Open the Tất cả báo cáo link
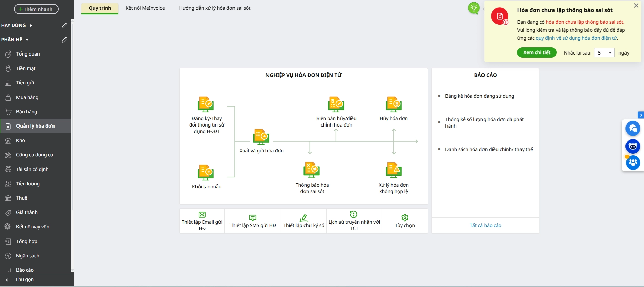644x287 pixels. (485, 225)
